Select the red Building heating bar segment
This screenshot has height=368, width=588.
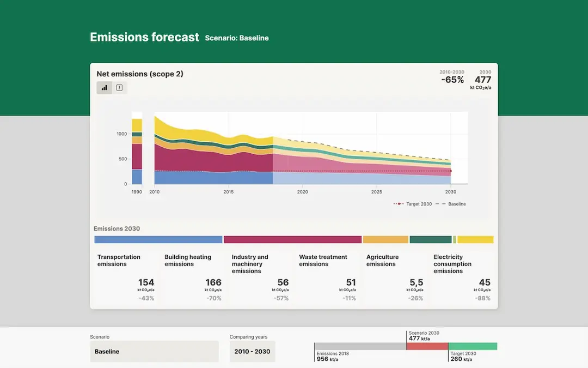click(292, 239)
